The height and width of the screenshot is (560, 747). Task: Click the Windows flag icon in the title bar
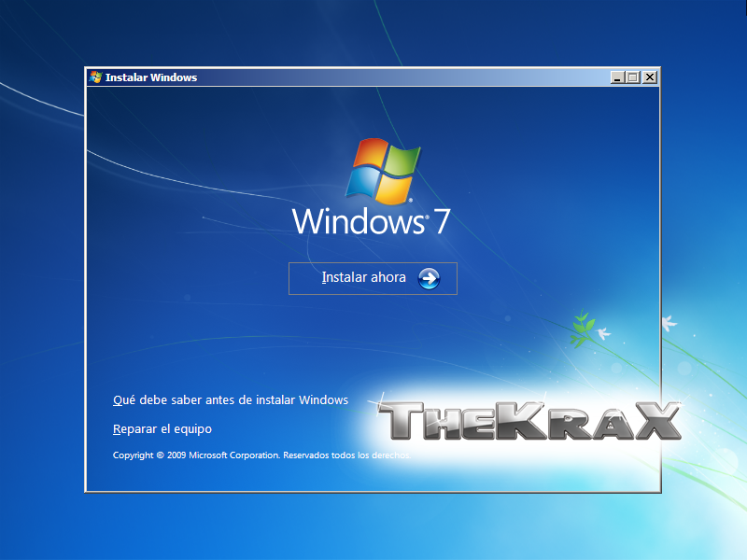click(x=96, y=77)
